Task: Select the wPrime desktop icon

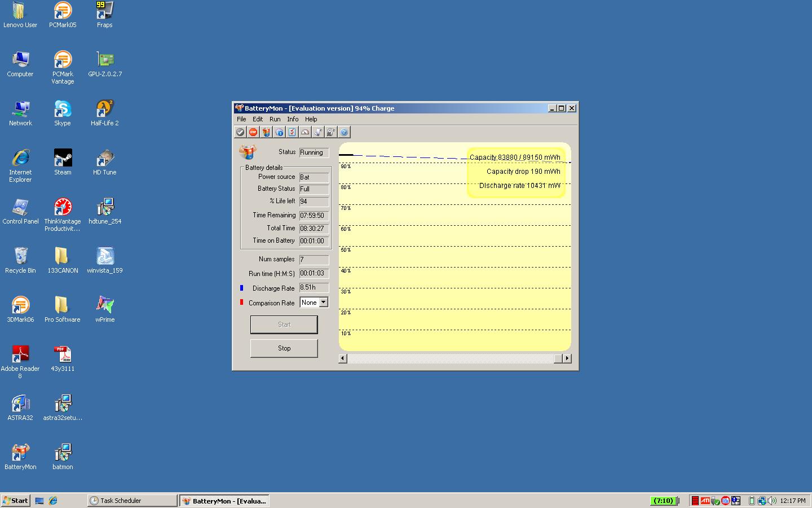Action: point(105,310)
